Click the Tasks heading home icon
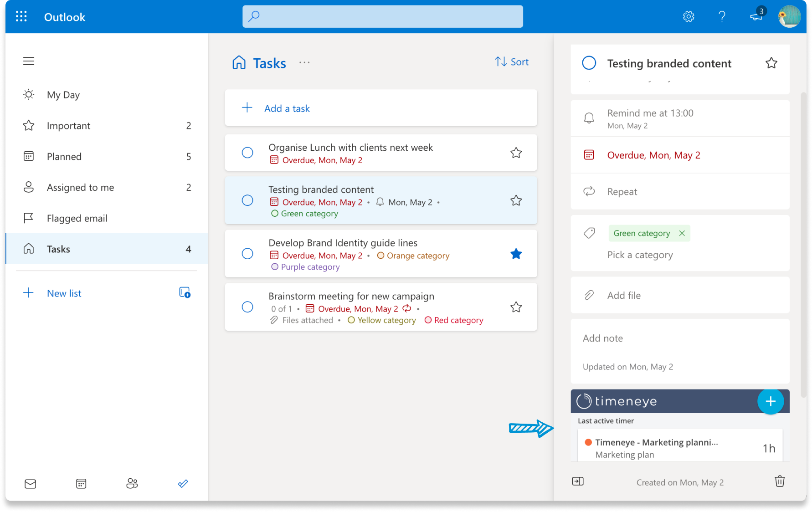This screenshot has height=512, width=812. pyautogui.click(x=239, y=62)
